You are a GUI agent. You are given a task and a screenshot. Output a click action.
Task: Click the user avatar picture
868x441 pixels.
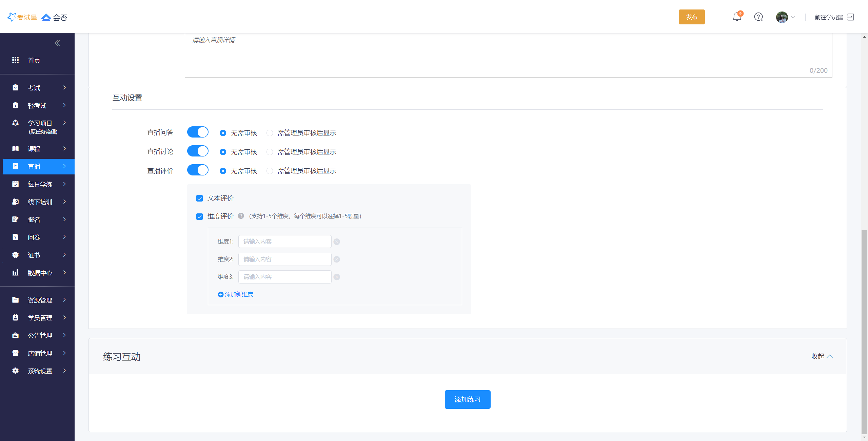click(x=782, y=17)
